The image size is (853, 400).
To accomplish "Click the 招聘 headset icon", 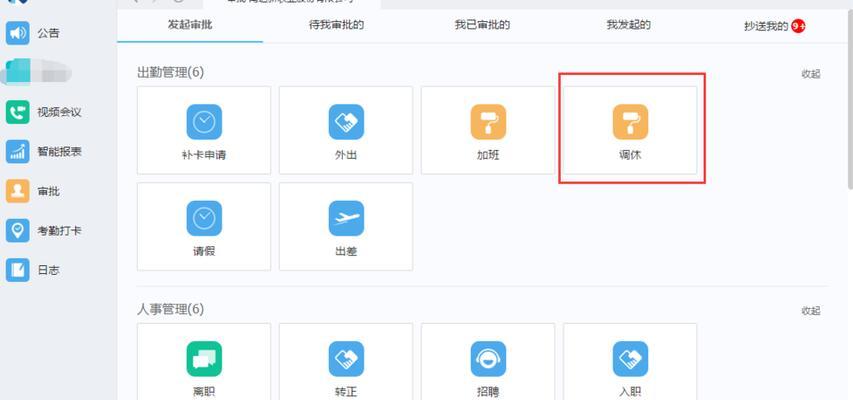I will point(488,359).
